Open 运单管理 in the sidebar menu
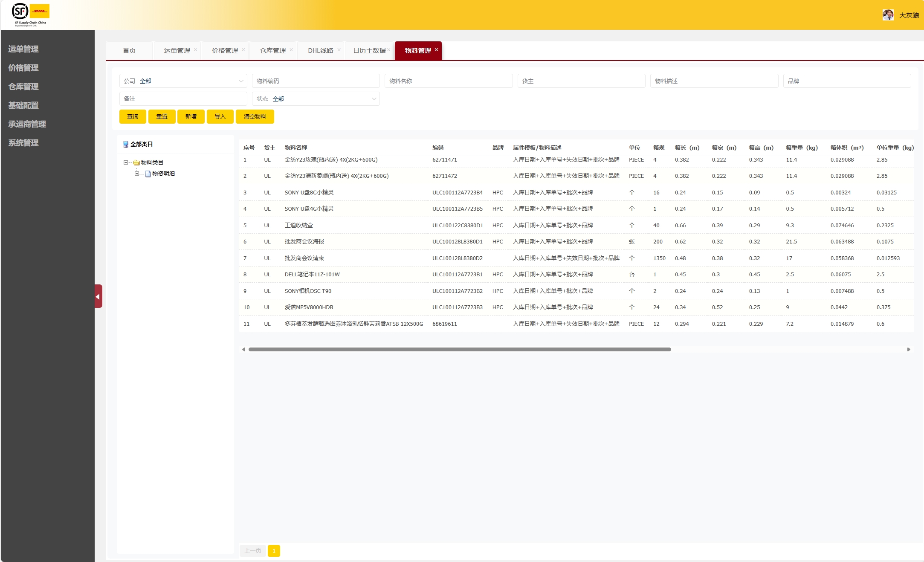 click(23, 49)
